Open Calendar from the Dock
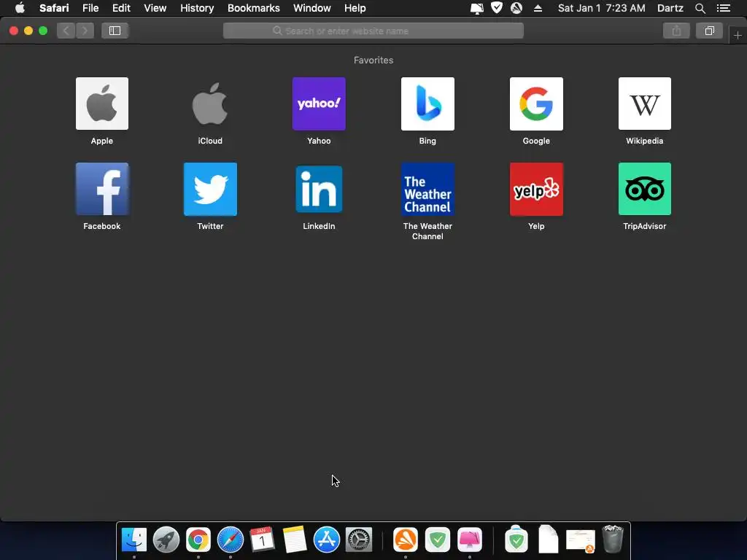Image resolution: width=747 pixels, height=560 pixels. click(x=263, y=540)
